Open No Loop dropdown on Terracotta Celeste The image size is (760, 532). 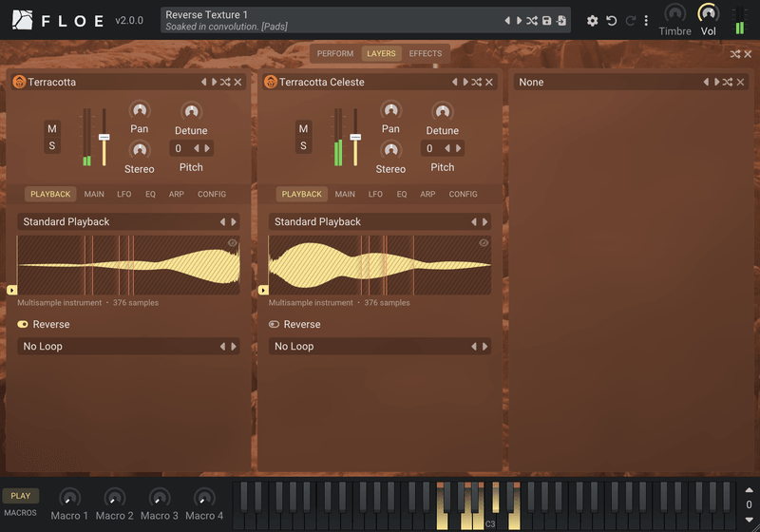(x=379, y=346)
